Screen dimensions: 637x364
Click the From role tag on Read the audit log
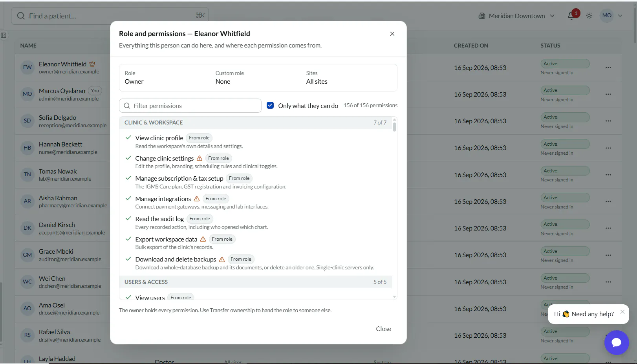200,219
